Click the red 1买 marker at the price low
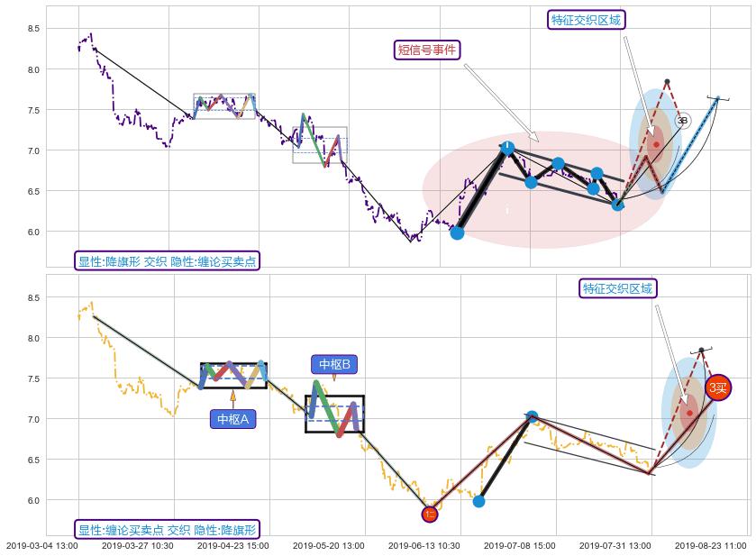Image resolution: width=756 pixels, height=556 pixels. pos(429,514)
